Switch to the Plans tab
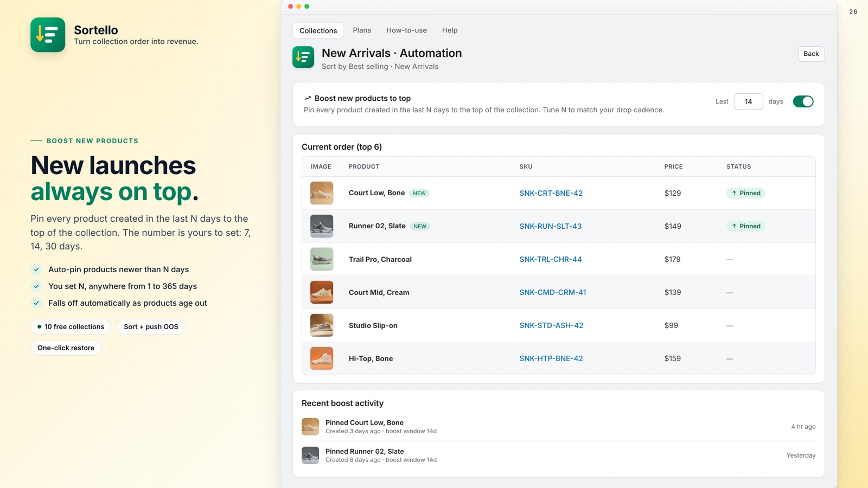Screen dimensions: 868x488 [362, 30]
